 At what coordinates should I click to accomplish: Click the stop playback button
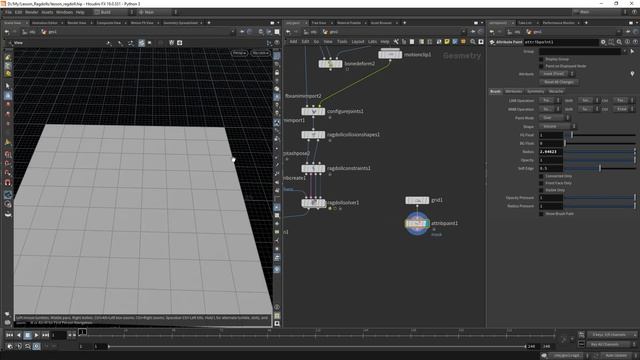pyautogui.click(x=27, y=335)
